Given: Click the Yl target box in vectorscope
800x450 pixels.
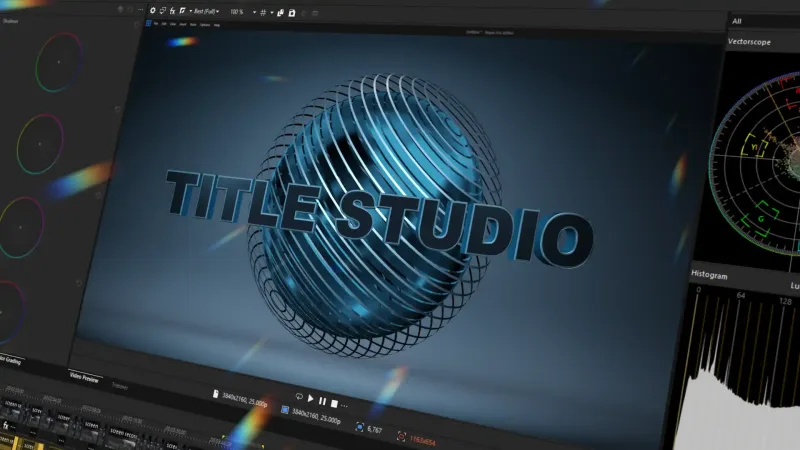Looking at the screenshot, I should pyautogui.click(x=755, y=146).
